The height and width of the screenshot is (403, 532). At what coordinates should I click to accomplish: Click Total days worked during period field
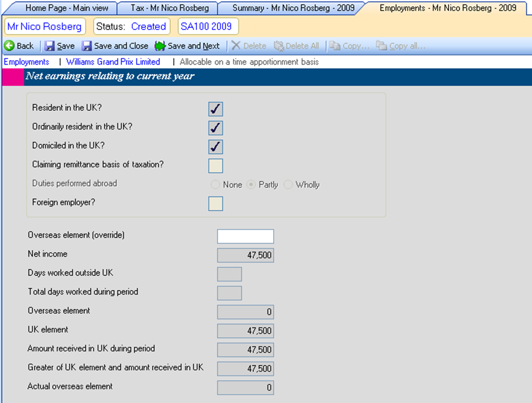pyautogui.click(x=229, y=293)
